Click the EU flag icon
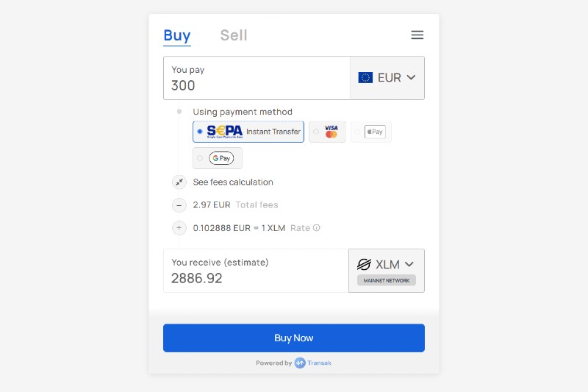Image resolution: width=588 pixels, height=392 pixels. click(x=365, y=77)
